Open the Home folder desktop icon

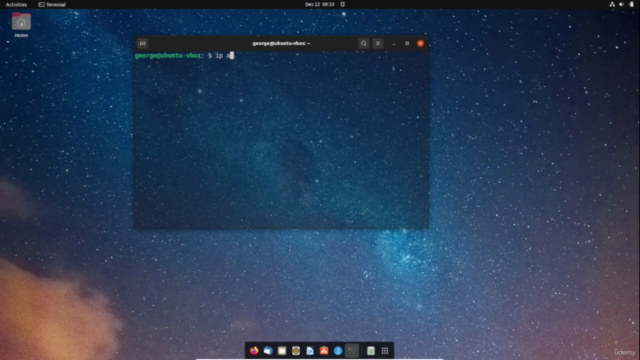(x=21, y=25)
